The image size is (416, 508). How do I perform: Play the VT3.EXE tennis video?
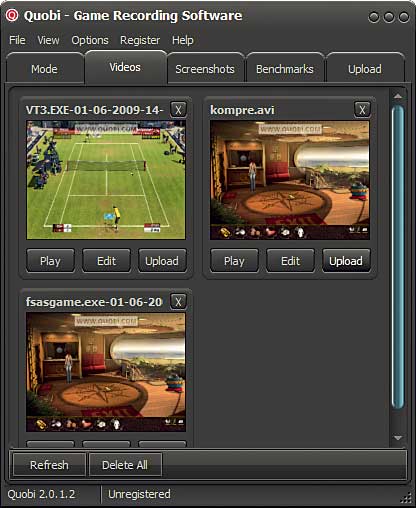50,261
